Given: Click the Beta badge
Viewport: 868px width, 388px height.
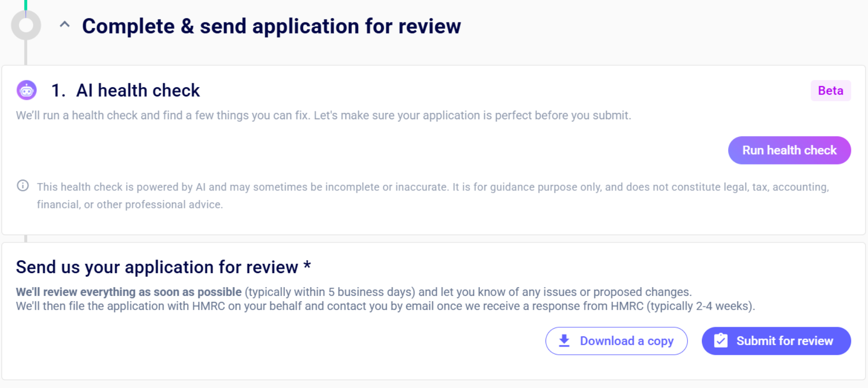Looking at the screenshot, I should (x=830, y=91).
